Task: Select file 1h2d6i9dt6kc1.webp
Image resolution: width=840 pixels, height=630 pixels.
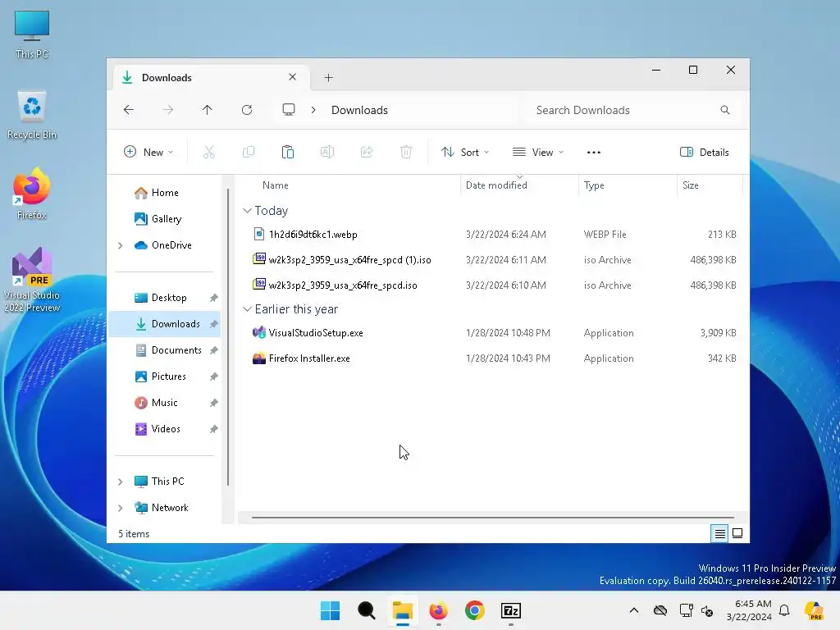Action: point(313,234)
